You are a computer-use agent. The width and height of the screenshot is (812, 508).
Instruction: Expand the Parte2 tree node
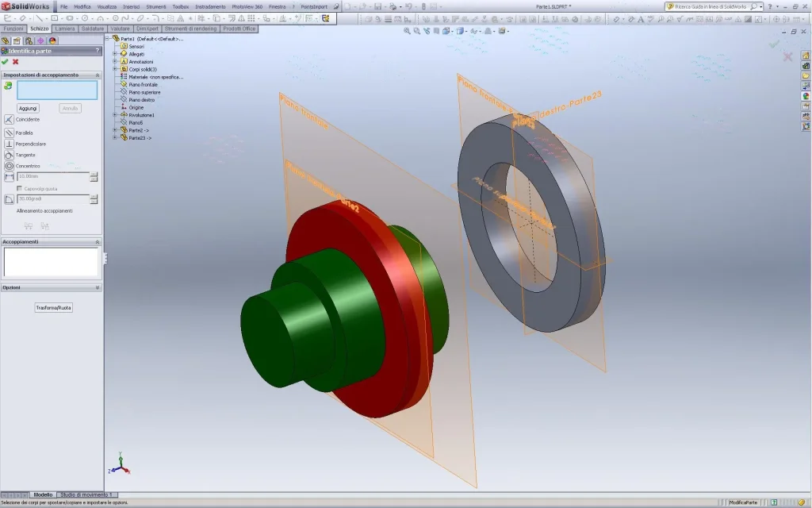coord(115,130)
